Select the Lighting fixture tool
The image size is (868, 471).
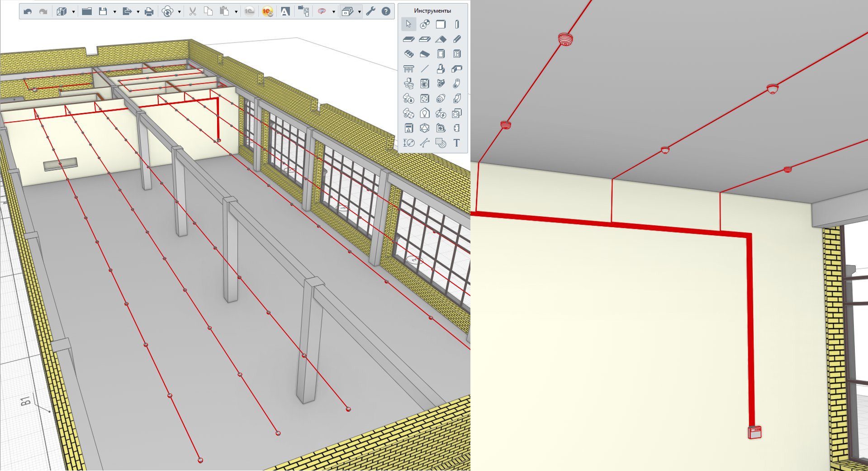click(x=424, y=114)
